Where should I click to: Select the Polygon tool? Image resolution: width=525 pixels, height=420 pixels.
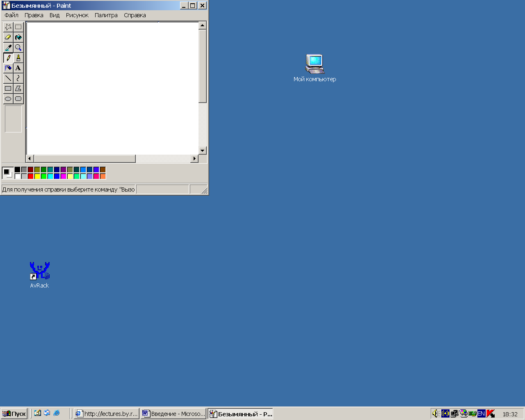[18, 89]
